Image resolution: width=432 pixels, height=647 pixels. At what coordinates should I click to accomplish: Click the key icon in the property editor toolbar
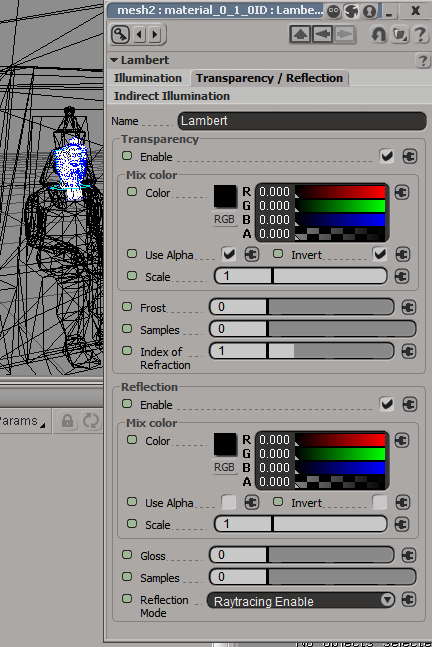point(120,34)
